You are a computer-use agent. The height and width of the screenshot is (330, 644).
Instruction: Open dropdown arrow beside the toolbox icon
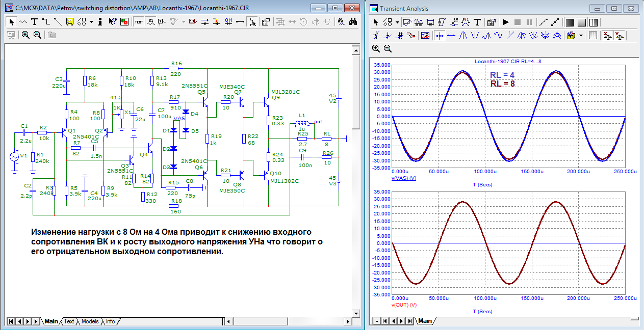click(x=581, y=36)
